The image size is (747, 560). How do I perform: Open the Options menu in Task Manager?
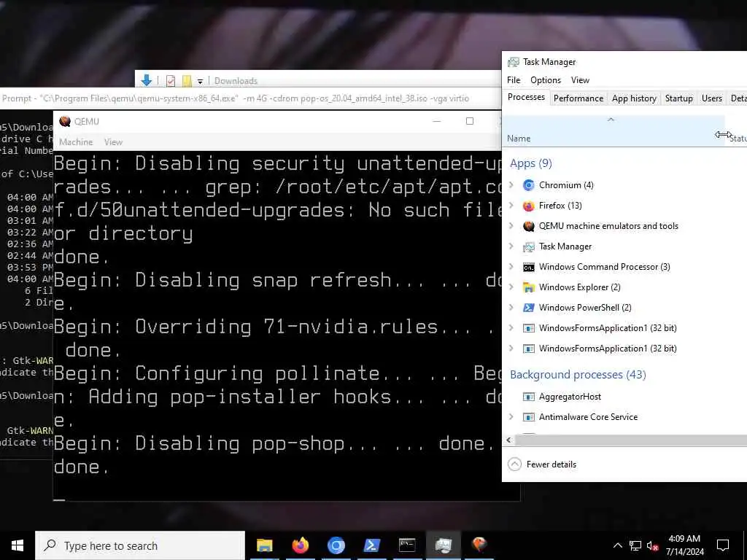[x=546, y=80]
